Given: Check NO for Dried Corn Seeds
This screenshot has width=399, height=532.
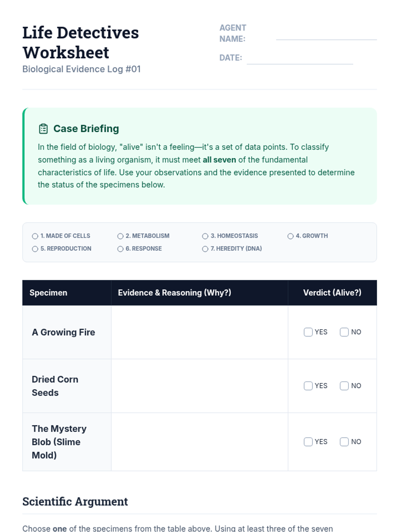Looking at the screenshot, I should (x=344, y=386).
